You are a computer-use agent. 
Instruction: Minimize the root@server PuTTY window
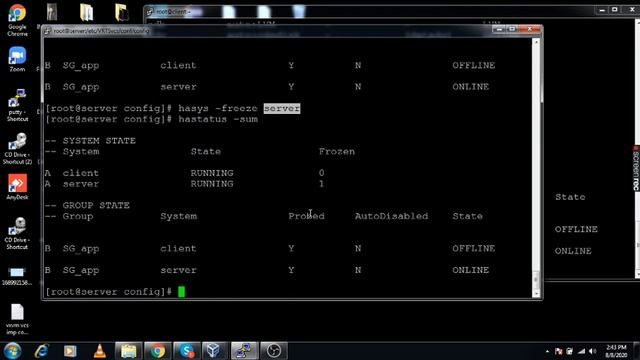coord(498,29)
